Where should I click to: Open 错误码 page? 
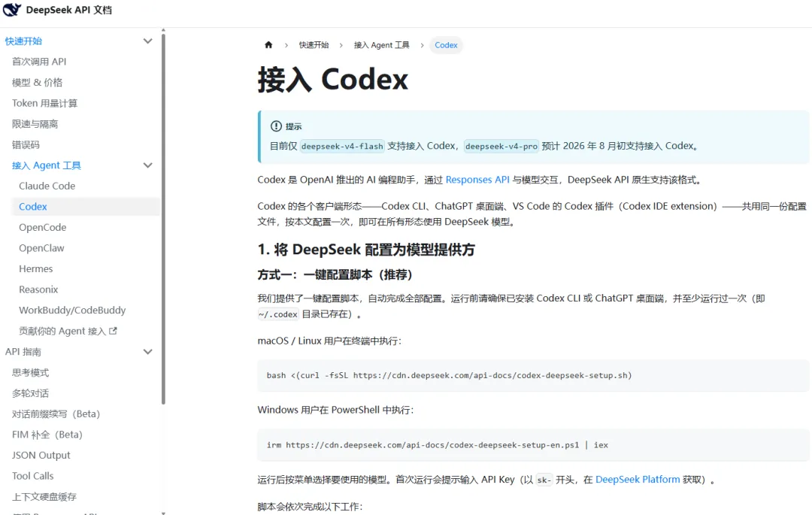point(26,144)
